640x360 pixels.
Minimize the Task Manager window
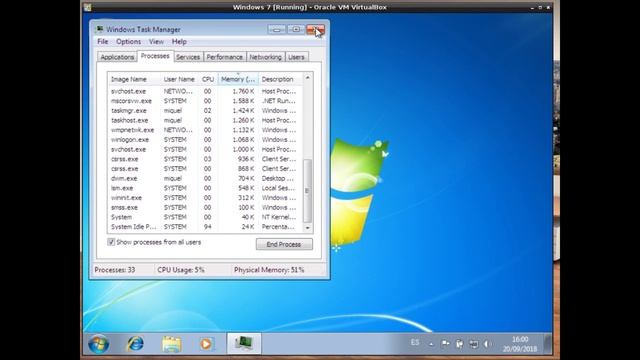pyautogui.click(x=277, y=29)
